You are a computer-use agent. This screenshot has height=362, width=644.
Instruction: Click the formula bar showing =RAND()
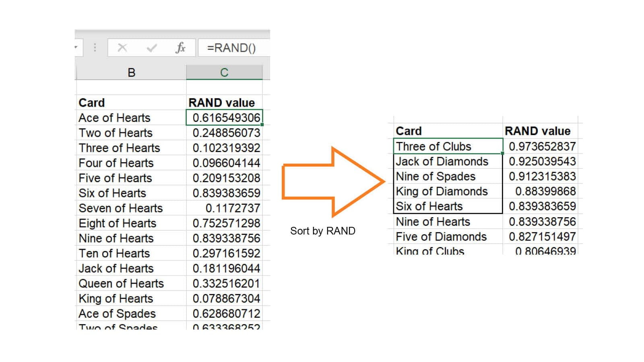pyautogui.click(x=233, y=48)
